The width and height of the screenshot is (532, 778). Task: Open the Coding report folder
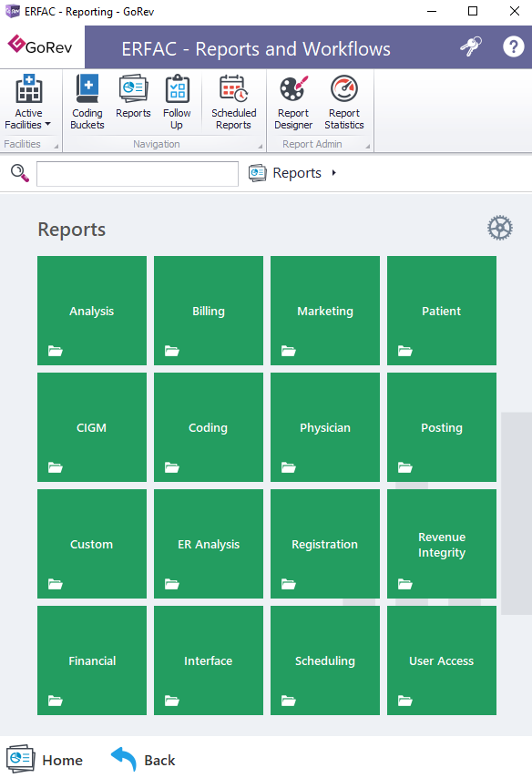(209, 427)
